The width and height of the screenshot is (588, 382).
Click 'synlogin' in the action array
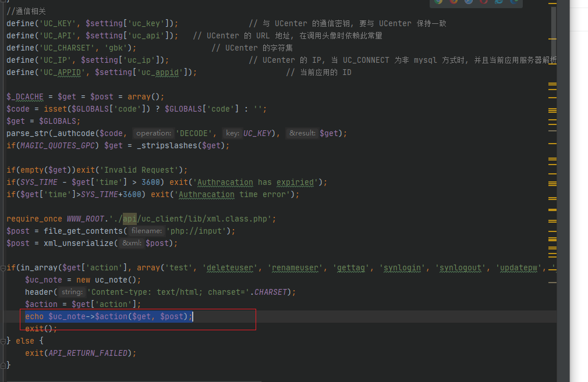pyautogui.click(x=402, y=268)
